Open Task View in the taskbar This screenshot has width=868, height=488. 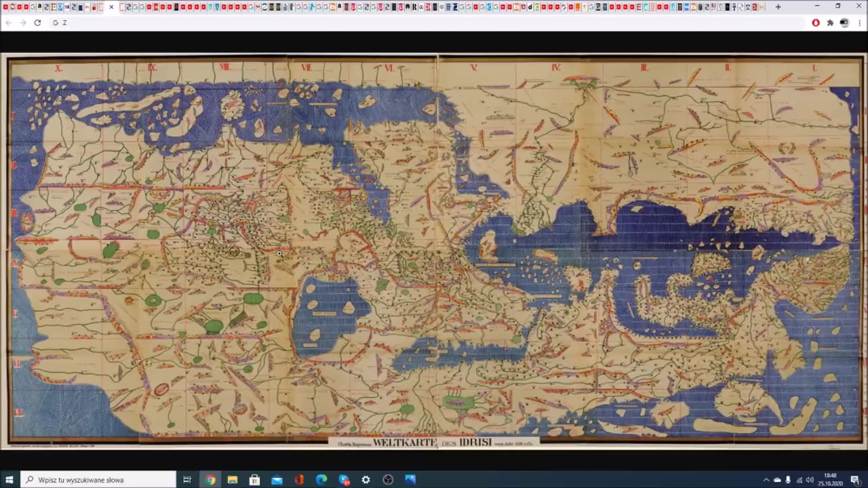(x=187, y=480)
